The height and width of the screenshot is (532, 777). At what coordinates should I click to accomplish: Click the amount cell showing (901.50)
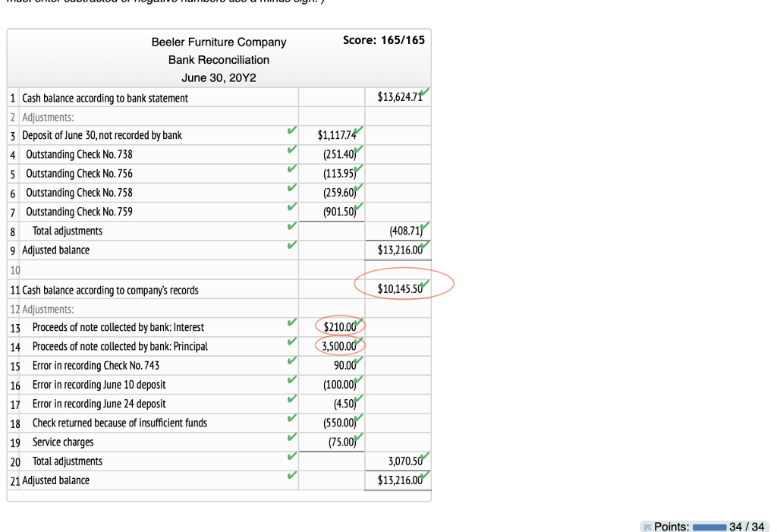[339, 211]
